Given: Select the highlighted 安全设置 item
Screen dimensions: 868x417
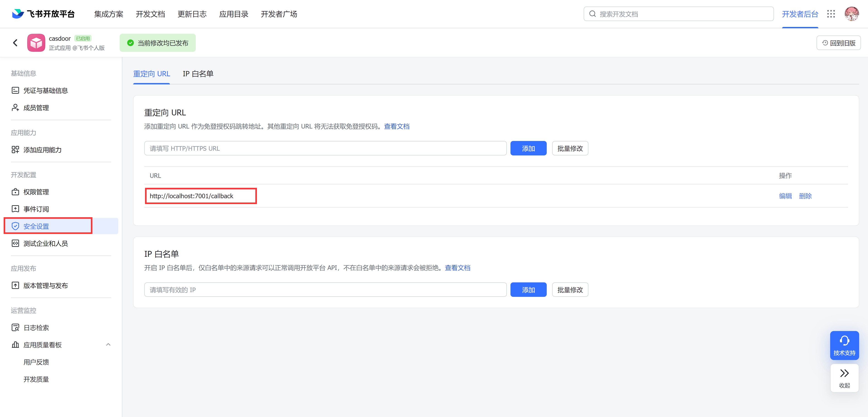Looking at the screenshot, I should [36, 226].
